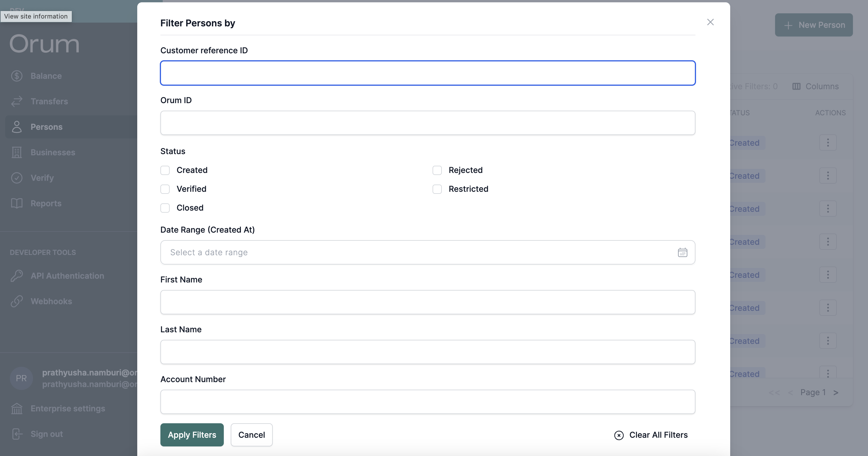
Task: Click the Webhooks link icon
Action: point(17,301)
